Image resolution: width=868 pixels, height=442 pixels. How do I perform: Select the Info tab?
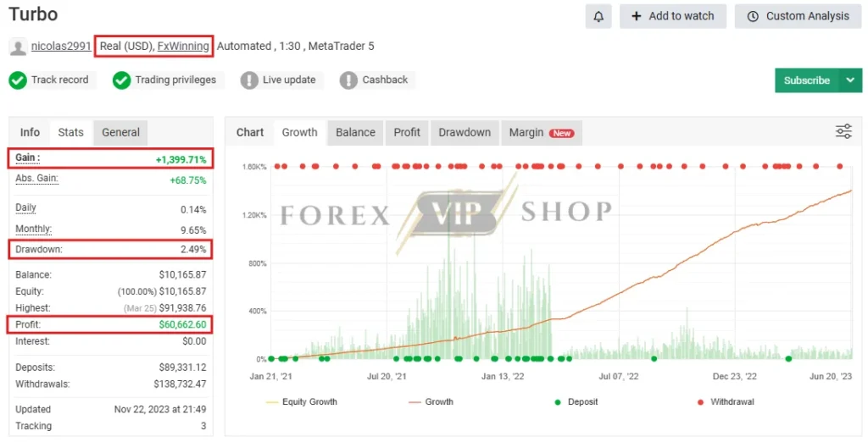coord(30,132)
